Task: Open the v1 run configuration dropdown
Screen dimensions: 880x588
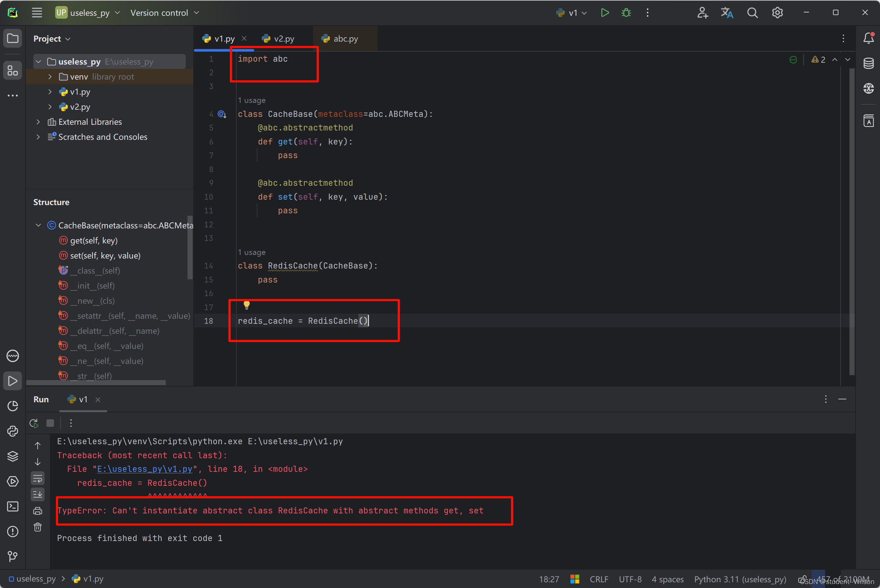Action: coord(571,13)
